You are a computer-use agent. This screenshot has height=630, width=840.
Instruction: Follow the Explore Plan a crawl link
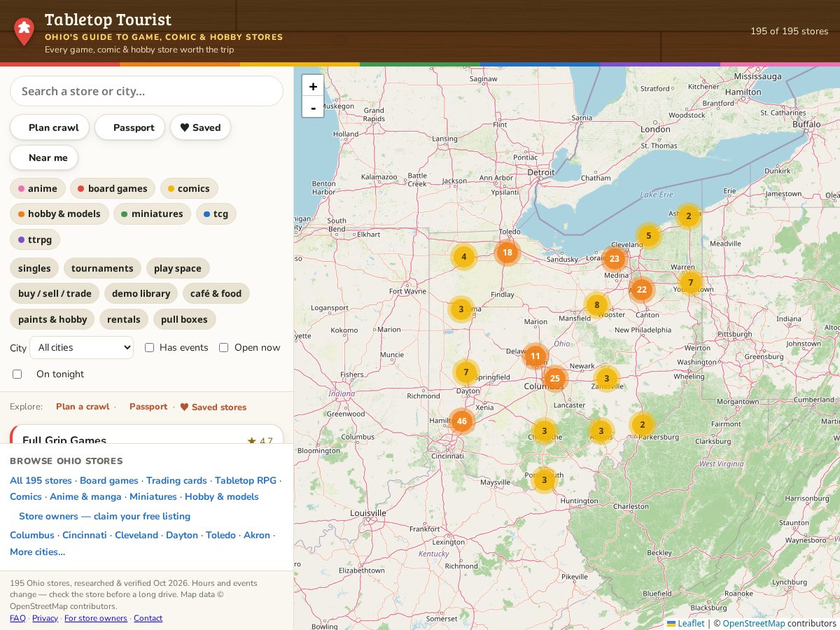(x=83, y=407)
